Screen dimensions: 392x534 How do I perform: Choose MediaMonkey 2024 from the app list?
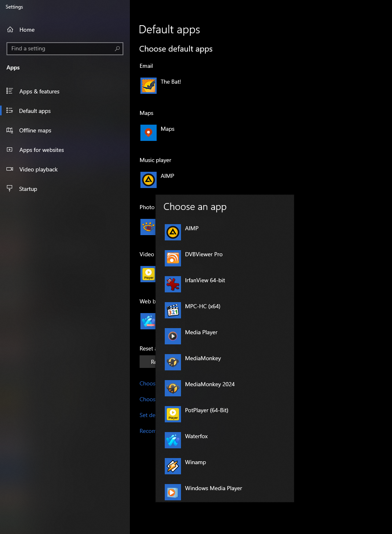pos(209,385)
